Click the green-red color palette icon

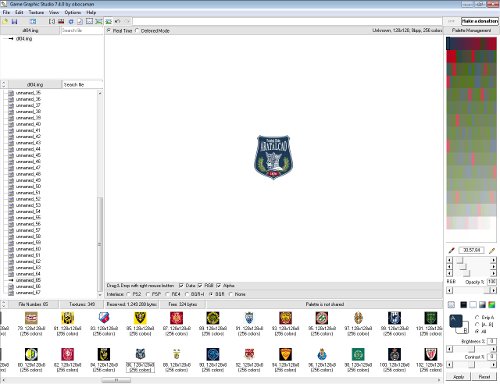492,304
